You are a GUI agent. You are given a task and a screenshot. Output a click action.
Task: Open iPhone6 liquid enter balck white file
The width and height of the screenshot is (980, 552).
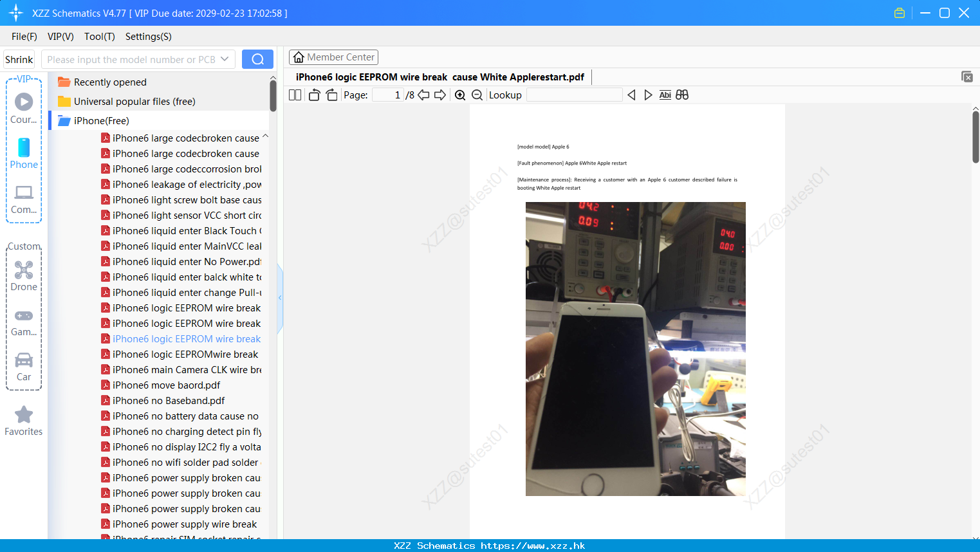coord(181,277)
